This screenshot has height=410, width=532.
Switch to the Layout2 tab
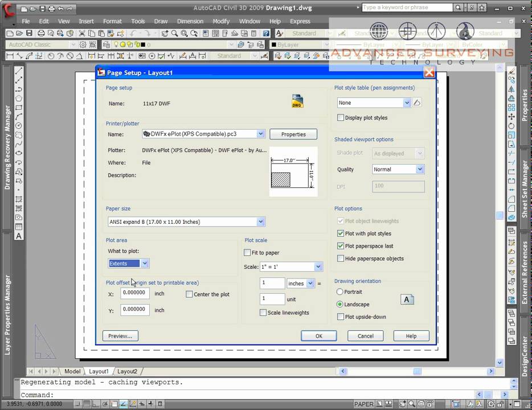pyautogui.click(x=127, y=371)
